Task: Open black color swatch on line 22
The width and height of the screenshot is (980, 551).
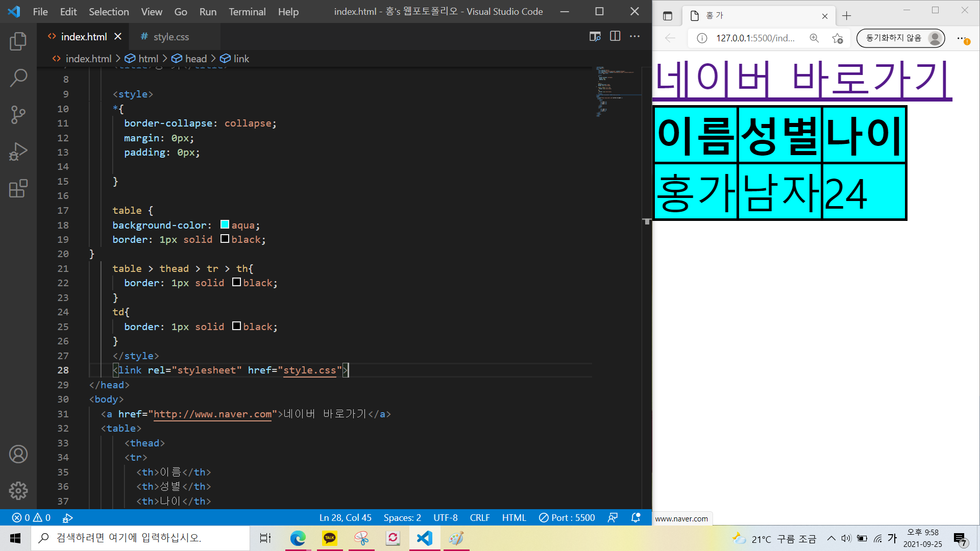Action: point(236,282)
